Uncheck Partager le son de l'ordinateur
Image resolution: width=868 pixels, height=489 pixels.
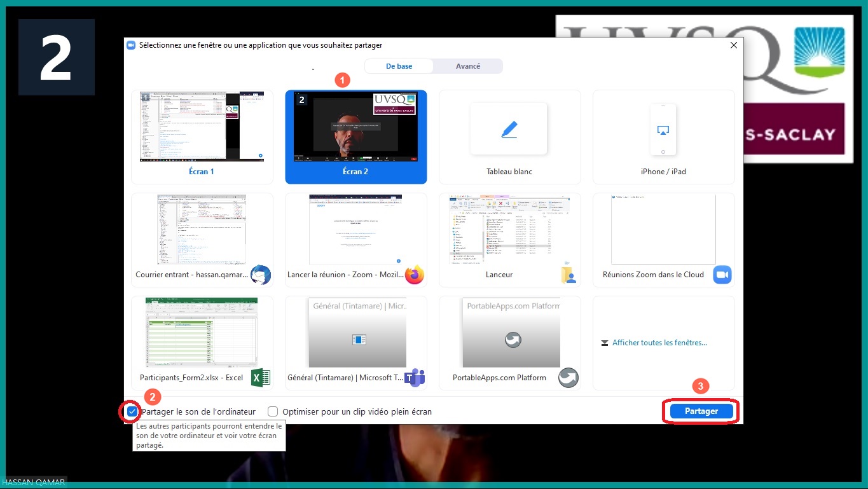pyautogui.click(x=132, y=412)
